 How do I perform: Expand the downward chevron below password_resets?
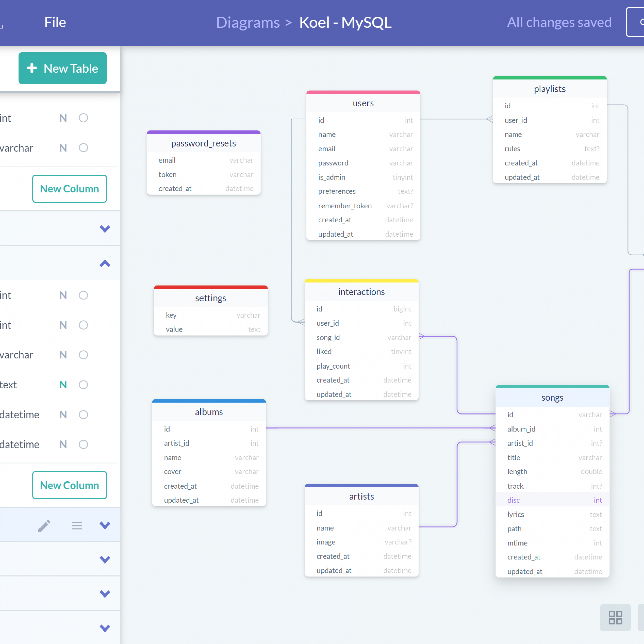pos(104,229)
